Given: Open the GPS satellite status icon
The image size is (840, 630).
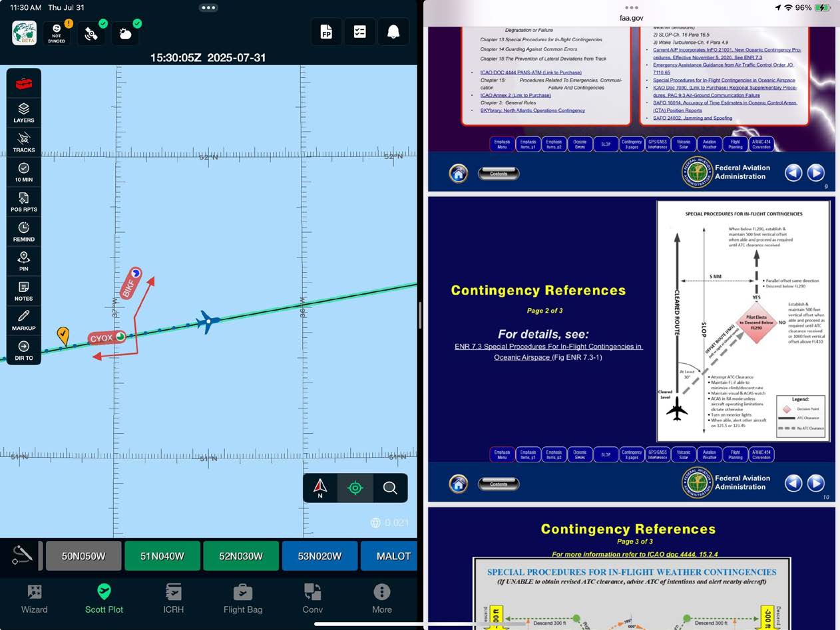Looking at the screenshot, I should click(91, 33).
